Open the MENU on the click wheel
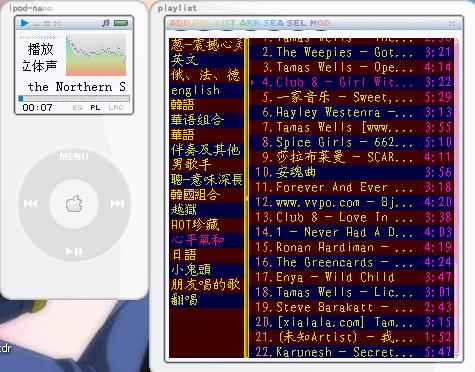The image size is (475, 372). pos(74,157)
